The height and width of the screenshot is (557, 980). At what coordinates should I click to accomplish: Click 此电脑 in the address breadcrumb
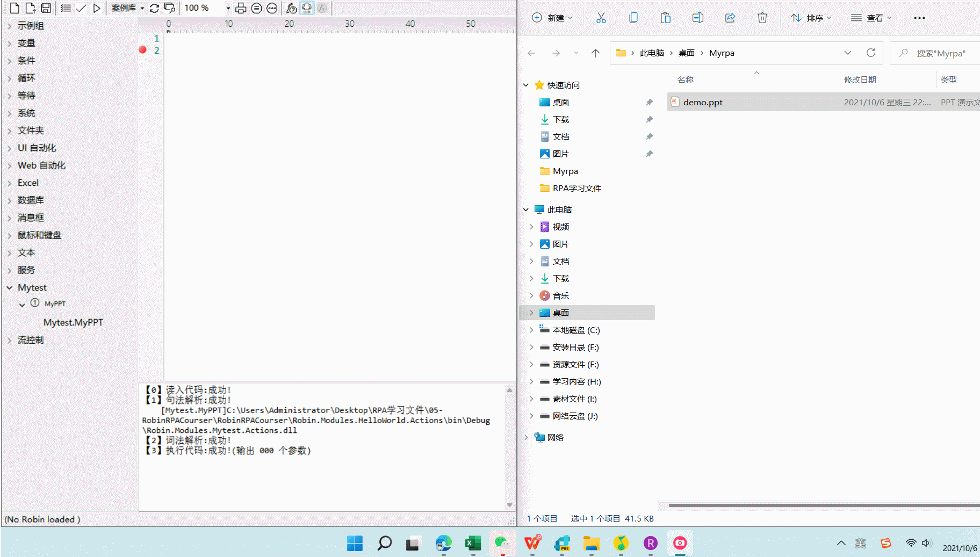(652, 53)
